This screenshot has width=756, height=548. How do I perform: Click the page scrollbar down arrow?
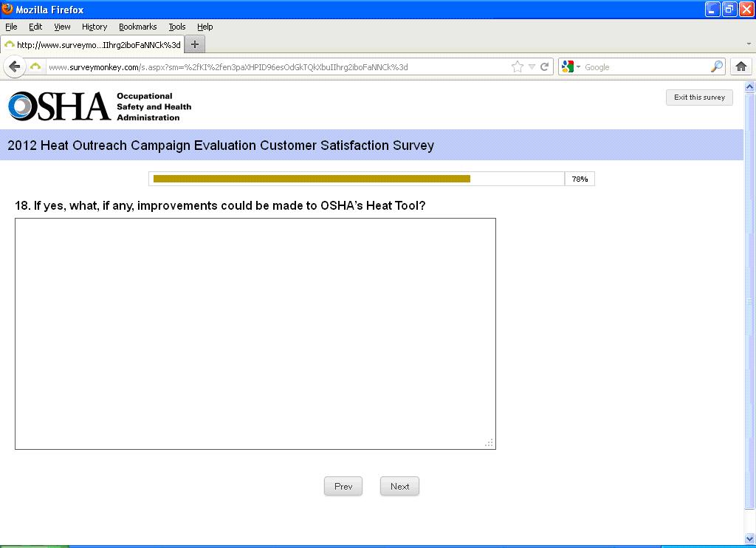pos(749,538)
